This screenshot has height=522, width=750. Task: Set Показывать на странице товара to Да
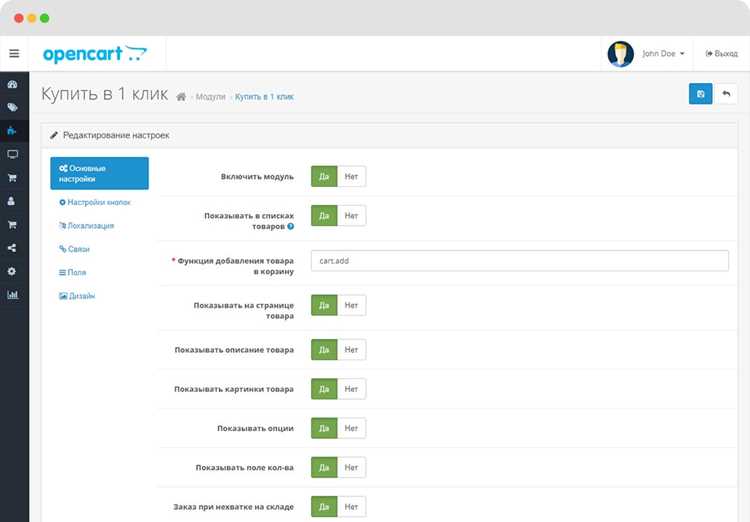[324, 305]
